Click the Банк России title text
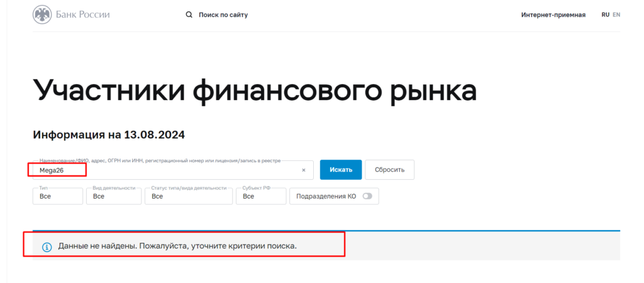The width and height of the screenshot is (644, 283). click(83, 15)
